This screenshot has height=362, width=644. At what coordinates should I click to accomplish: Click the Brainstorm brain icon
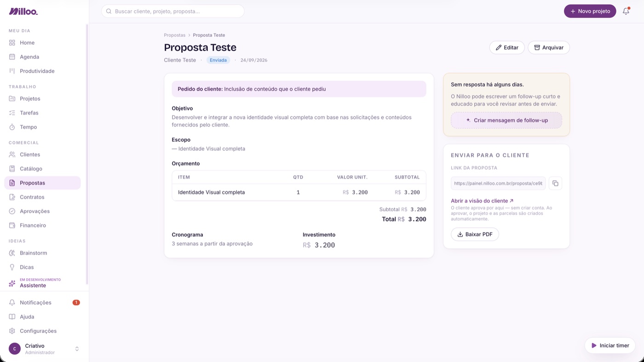(x=12, y=253)
